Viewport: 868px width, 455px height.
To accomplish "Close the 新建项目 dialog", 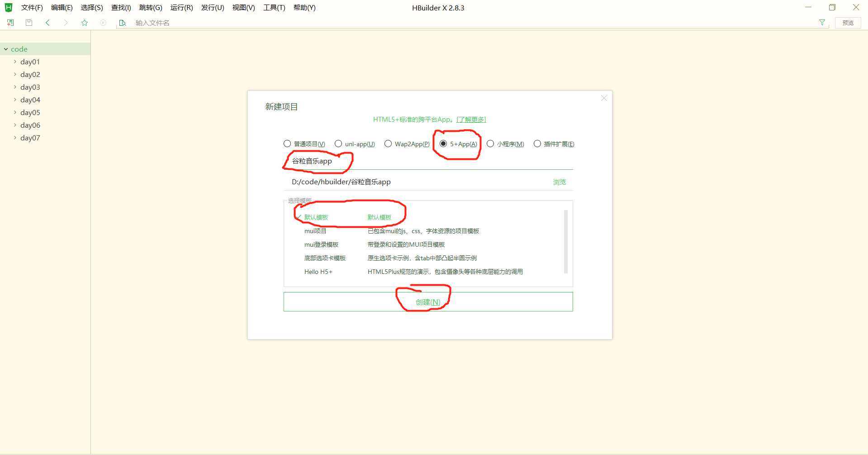I will coord(604,98).
